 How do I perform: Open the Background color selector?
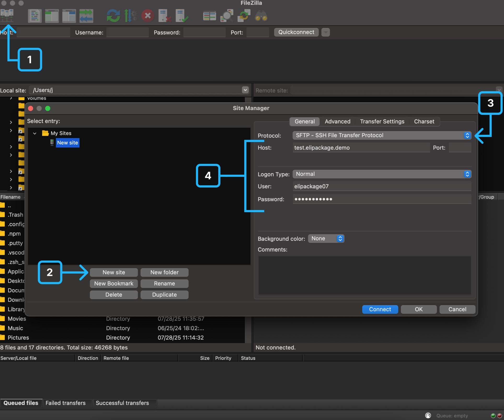[326, 239]
